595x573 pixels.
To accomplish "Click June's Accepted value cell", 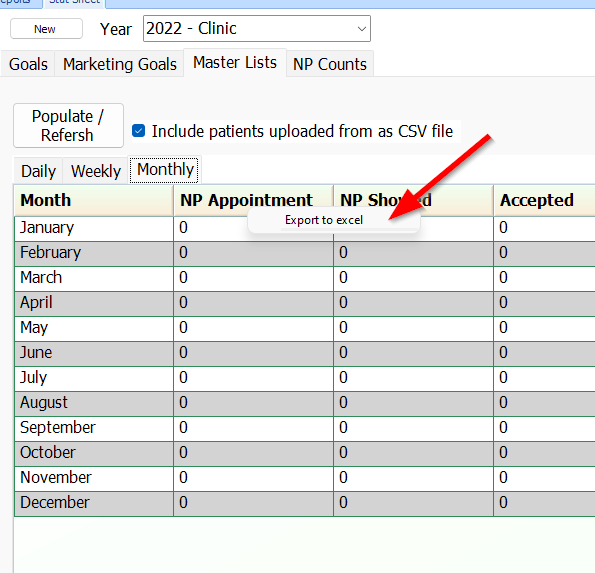I will 544,353.
